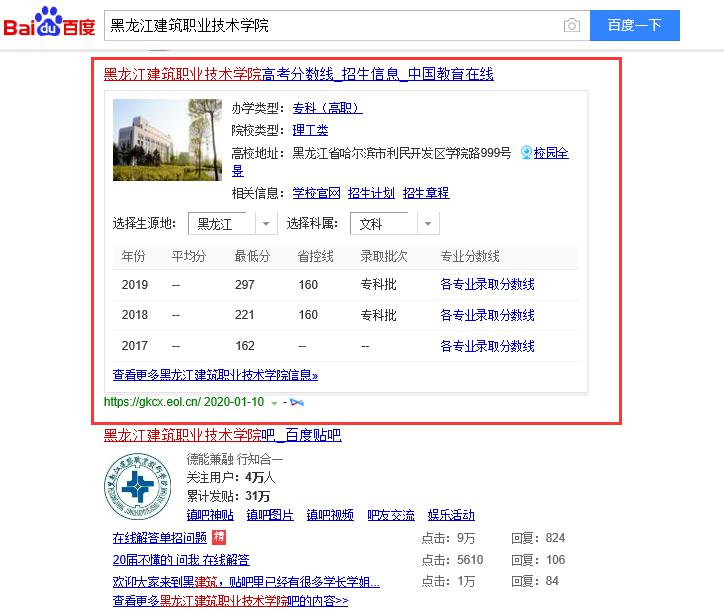Click 查看更多…吧的内容 link
This screenshot has height=610, width=724.
[x=230, y=601]
